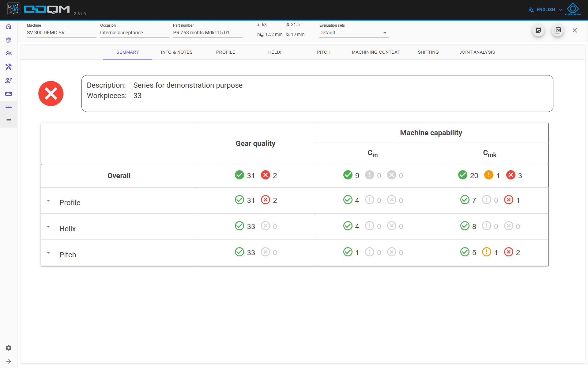This screenshot has height=368, width=588.
Task: Click Profile gear quality failed icon
Action: tap(266, 200)
